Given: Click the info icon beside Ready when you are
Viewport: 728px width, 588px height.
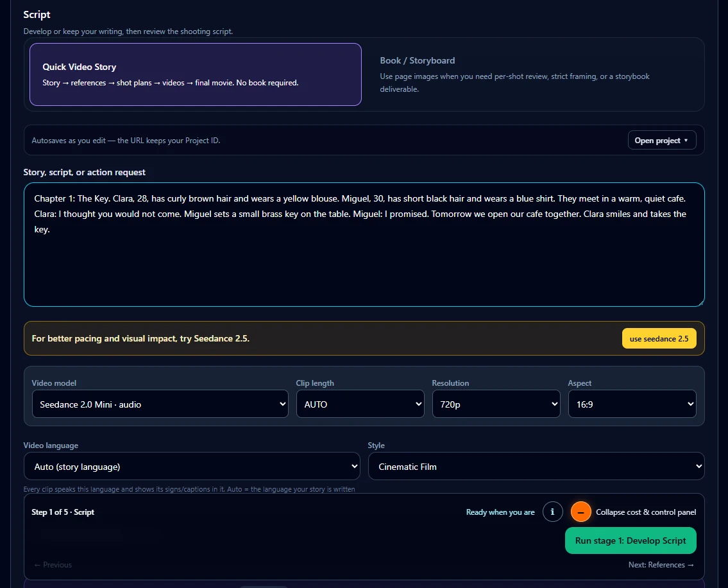Looking at the screenshot, I should click(x=552, y=512).
